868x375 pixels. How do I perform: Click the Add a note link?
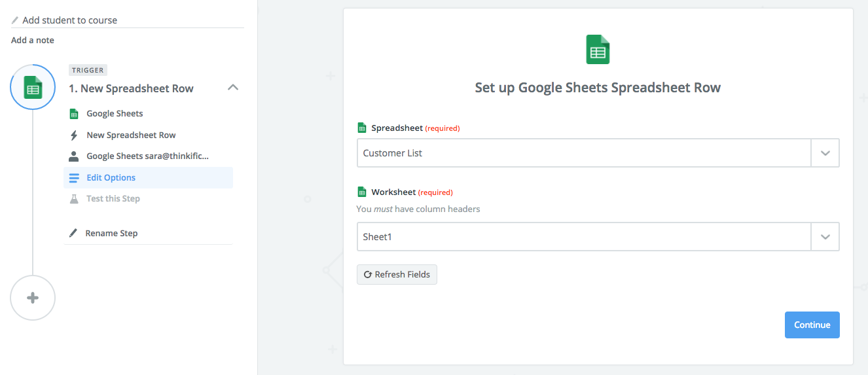click(33, 41)
